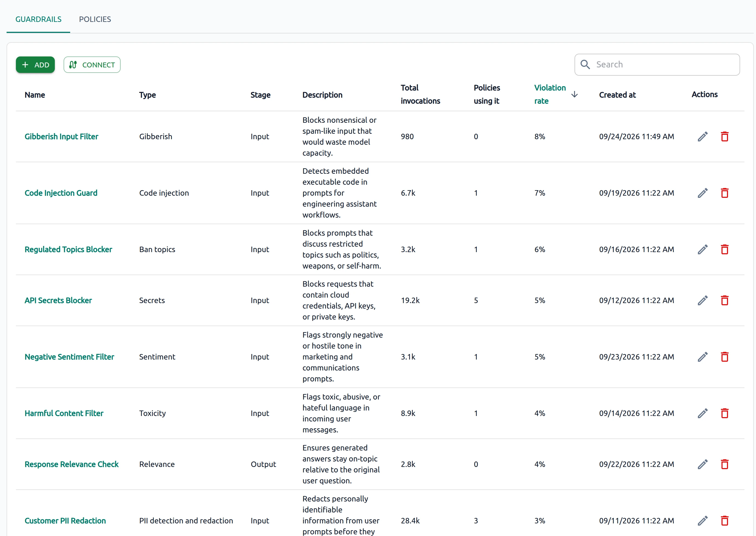
Task: Edit the Response Relevance Check guardrail
Action: (703, 464)
